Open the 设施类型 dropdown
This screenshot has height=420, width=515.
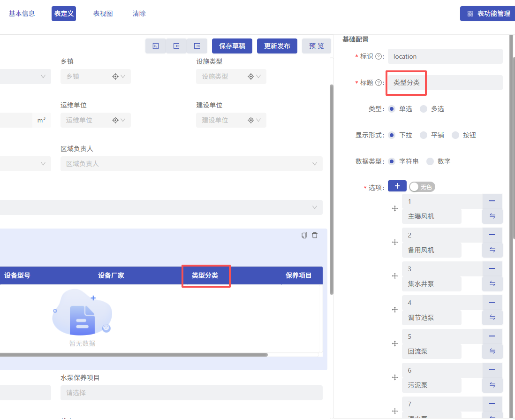[259, 76]
